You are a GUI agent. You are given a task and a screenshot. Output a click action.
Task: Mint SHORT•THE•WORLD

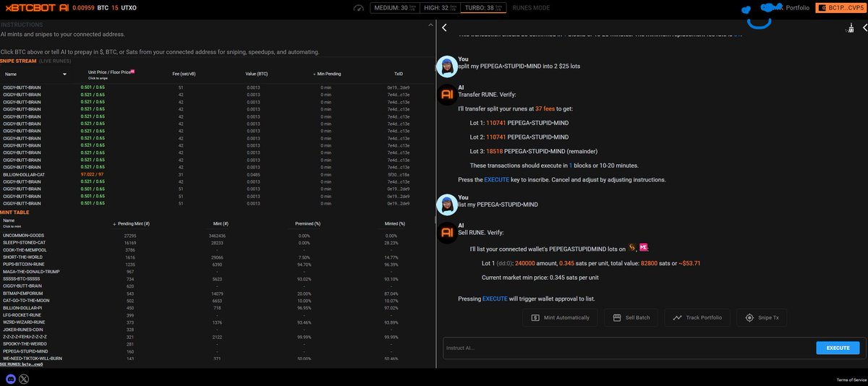pos(22,257)
